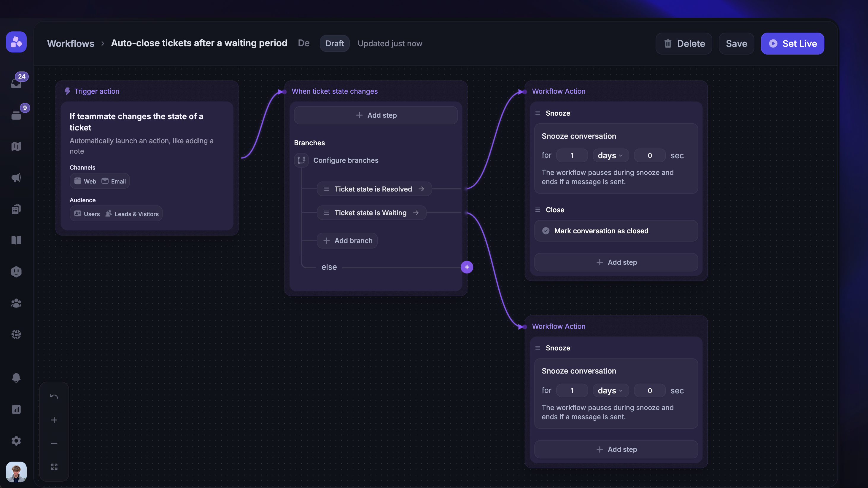
Task: Click the Email channel chip
Action: (x=114, y=181)
